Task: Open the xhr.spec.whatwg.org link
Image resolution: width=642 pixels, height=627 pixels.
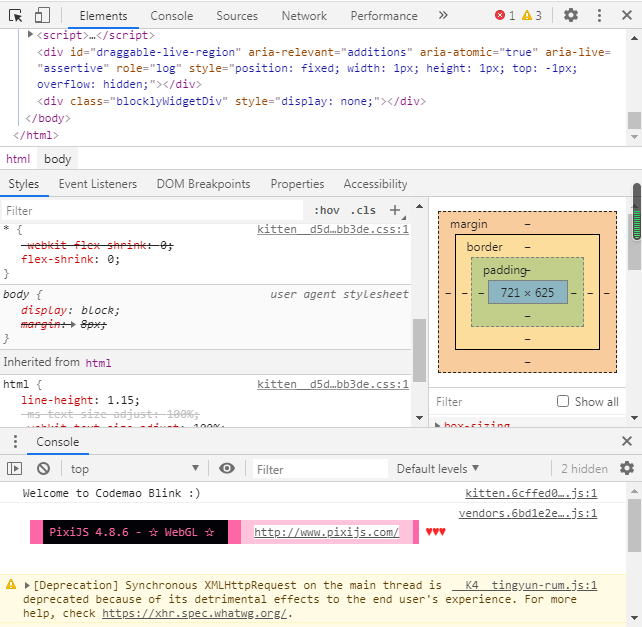Action: point(194,613)
